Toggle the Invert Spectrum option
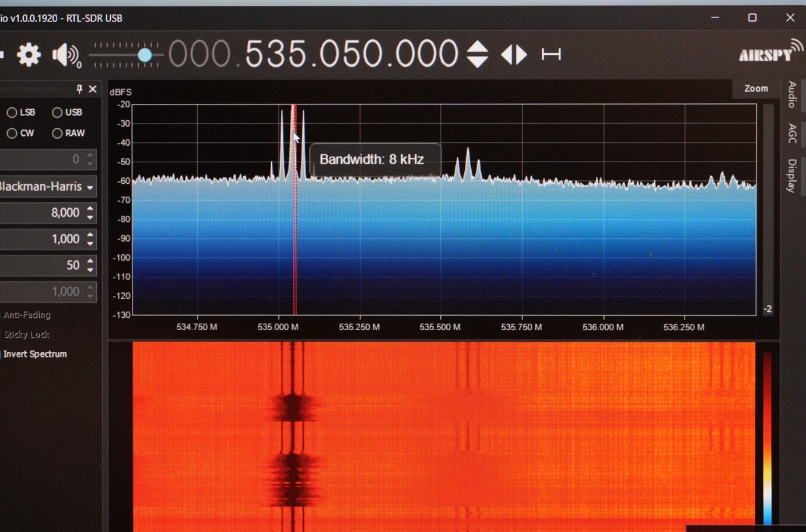Screen dimensions: 806x532 click(x=34, y=354)
